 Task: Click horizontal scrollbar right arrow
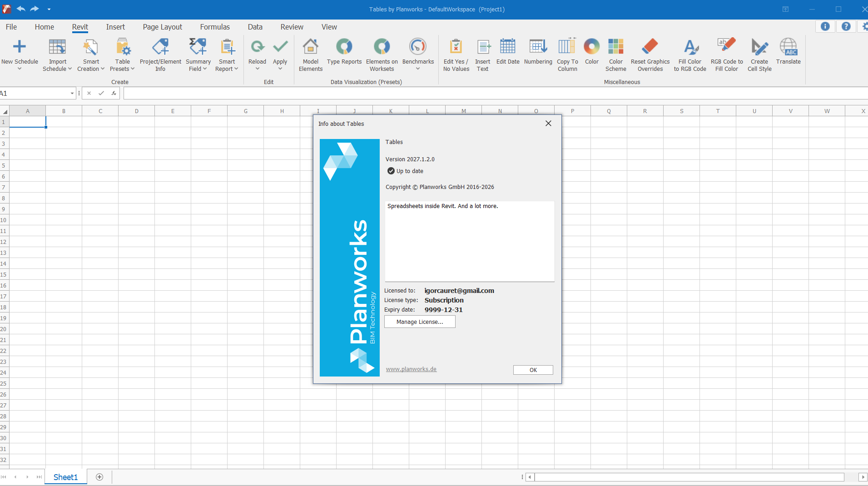pos(863,477)
